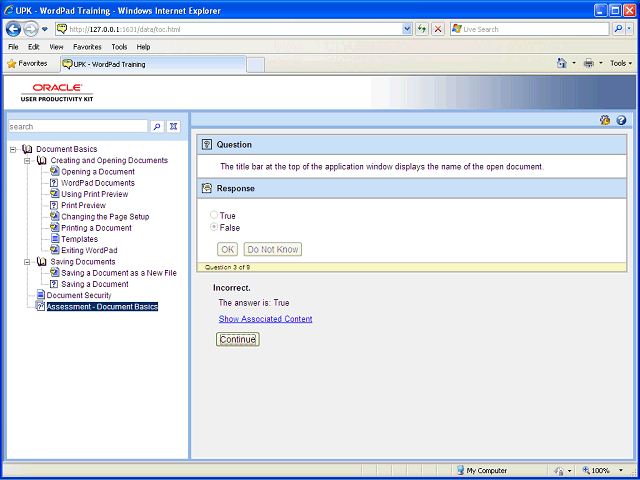Click the Continue button

pyautogui.click(x=238, y=339)
